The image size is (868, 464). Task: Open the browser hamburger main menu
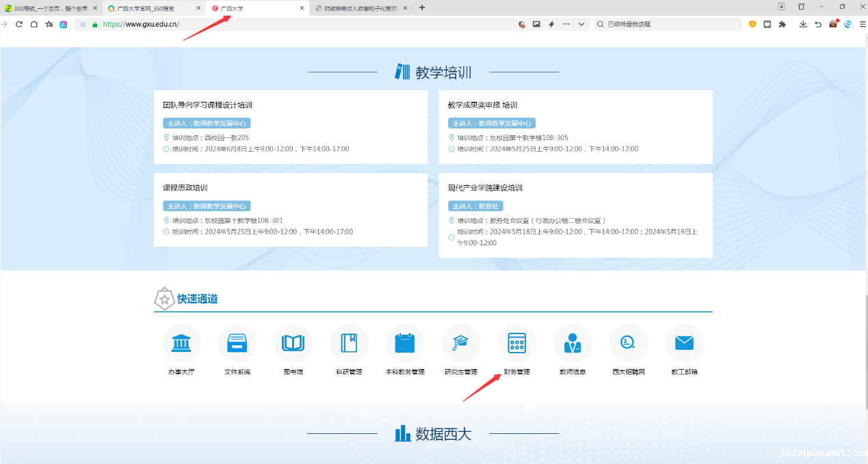862,24
